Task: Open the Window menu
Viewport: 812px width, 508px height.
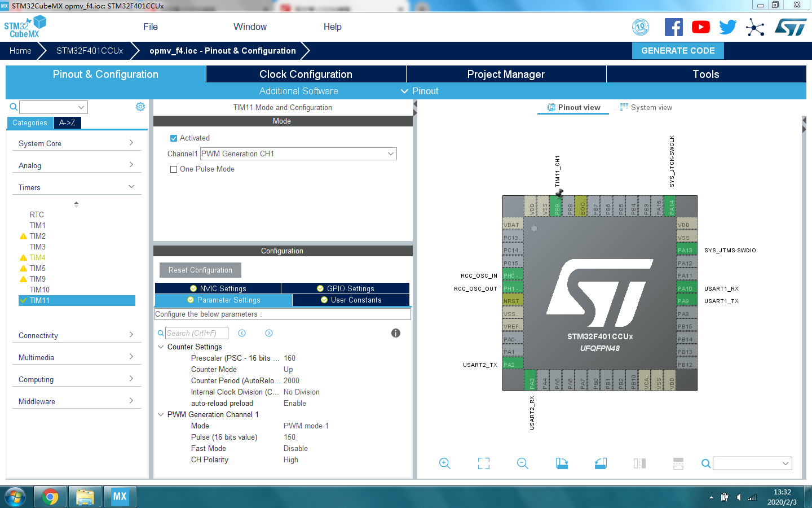Action: coord(250,27)
